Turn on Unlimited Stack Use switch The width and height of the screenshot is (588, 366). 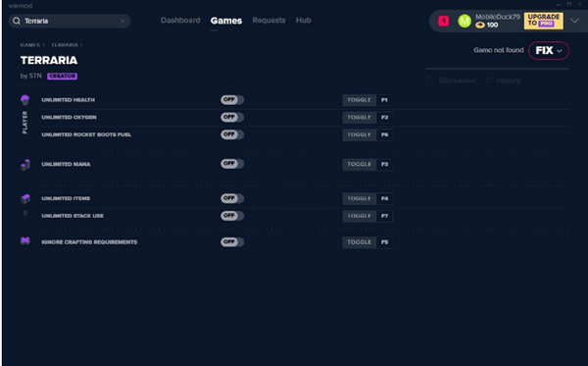click(232, 216)
